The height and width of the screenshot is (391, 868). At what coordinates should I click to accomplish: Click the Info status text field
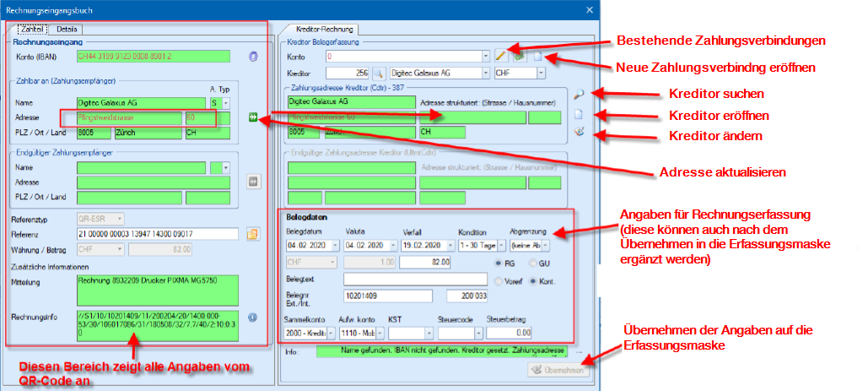(x=441, y=351)
